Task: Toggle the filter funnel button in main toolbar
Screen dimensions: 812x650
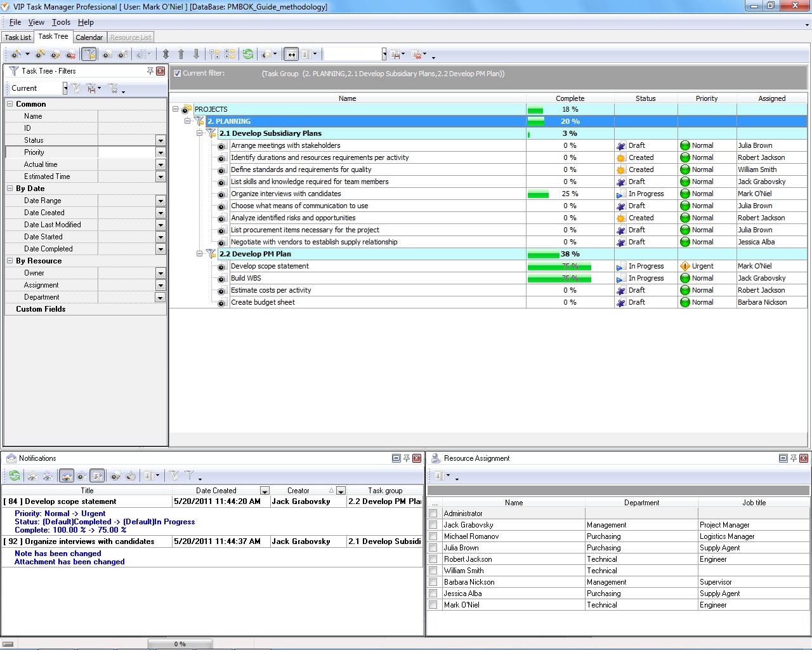Action: tap(89, 55)
